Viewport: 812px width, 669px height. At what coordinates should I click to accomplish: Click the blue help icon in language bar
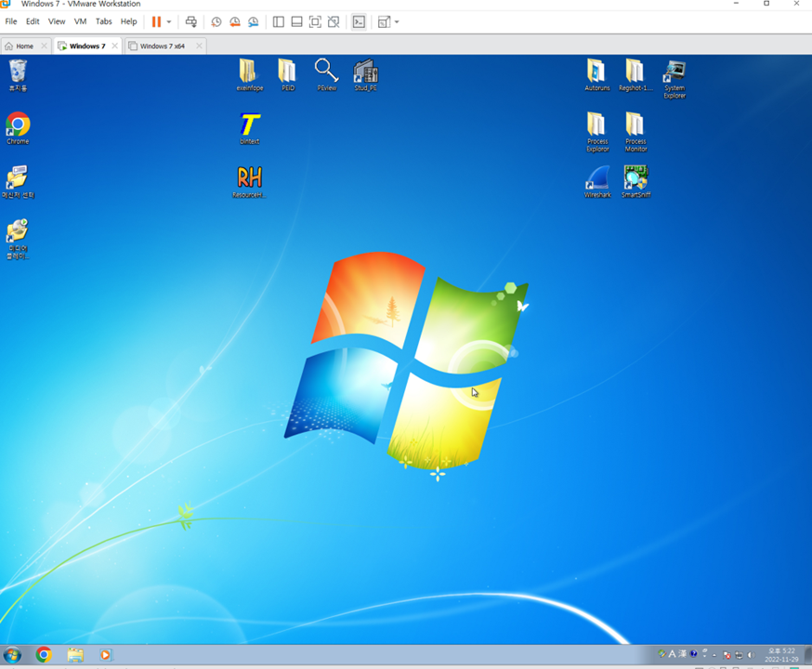click(x=693, y=654)
